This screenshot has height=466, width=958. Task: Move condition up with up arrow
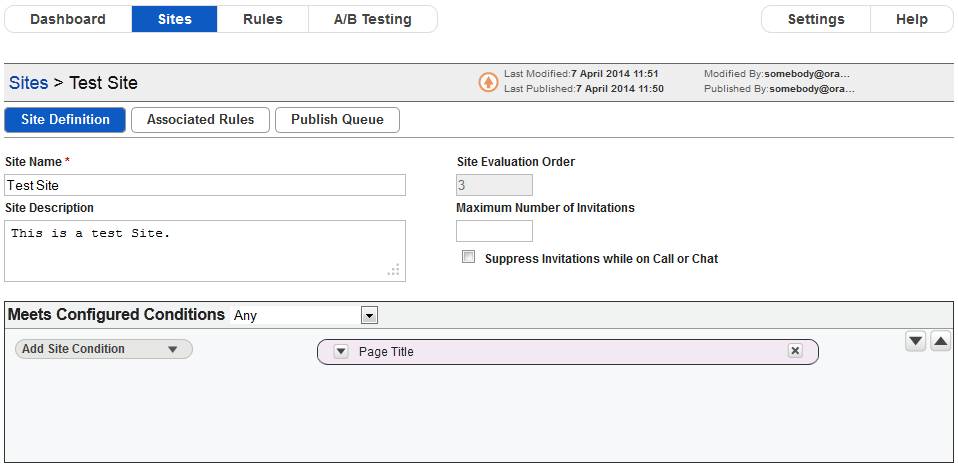(x=940, y=341)
